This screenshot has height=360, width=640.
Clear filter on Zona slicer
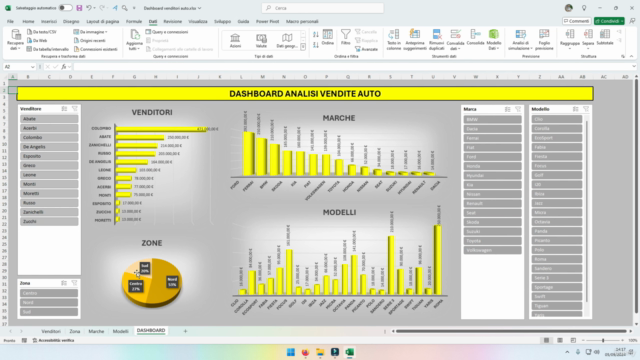pos(74,283)
